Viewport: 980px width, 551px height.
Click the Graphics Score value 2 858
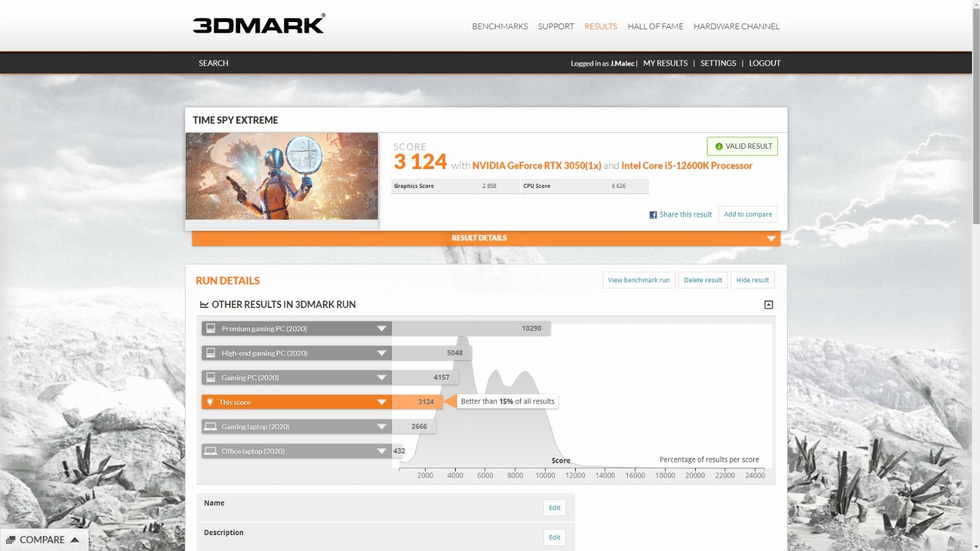[489, 186]
